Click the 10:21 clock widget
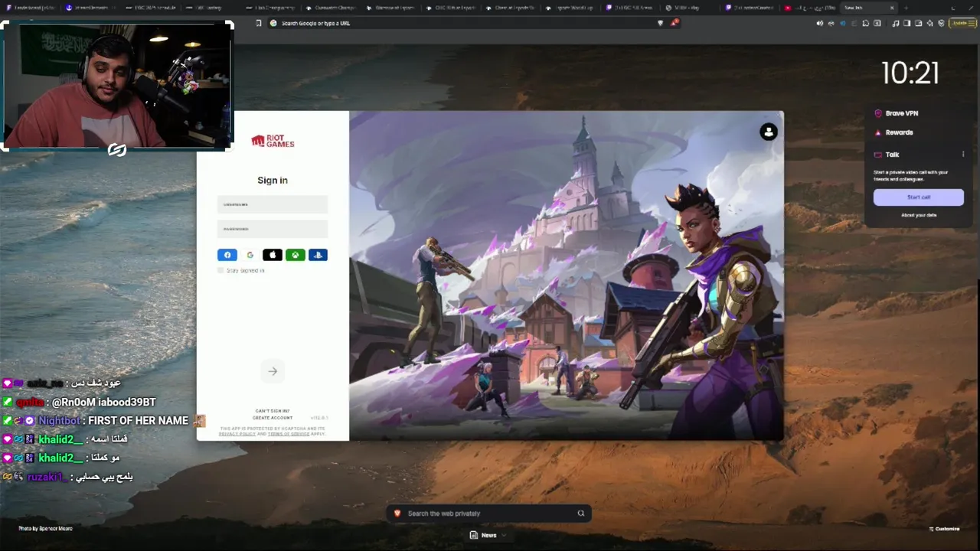980x551 pixels. 910,73
